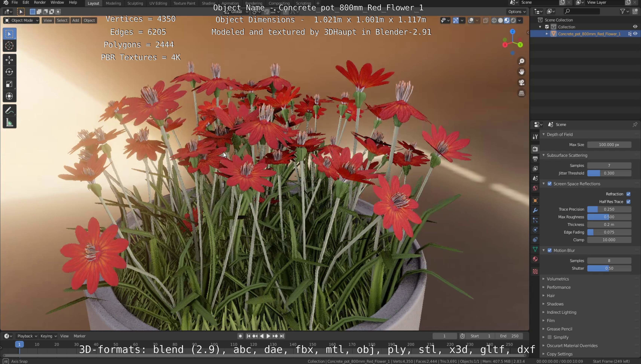Uncheck Half Res Trace checkbox

point(628,202)
